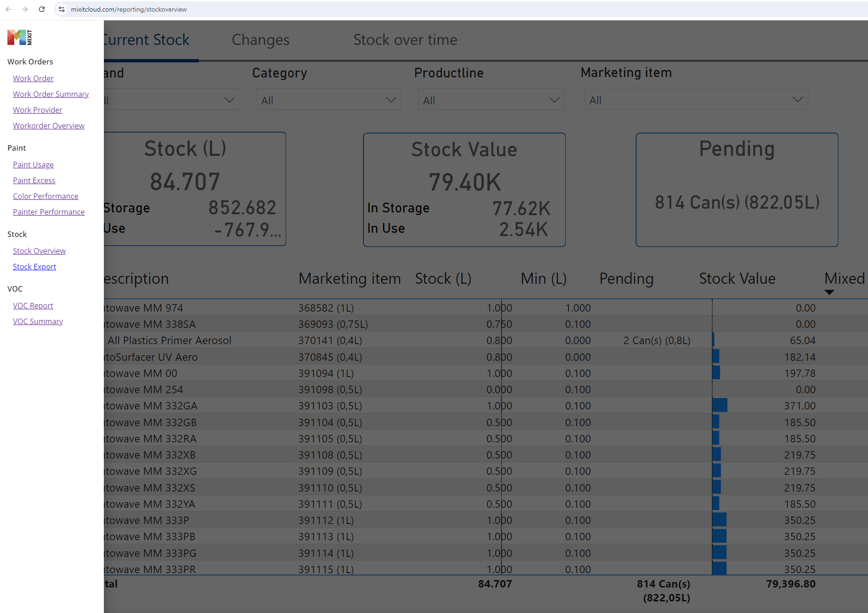Navigate to Stock Export
This screenshot has width=868, height=613.
coord(34,266)
